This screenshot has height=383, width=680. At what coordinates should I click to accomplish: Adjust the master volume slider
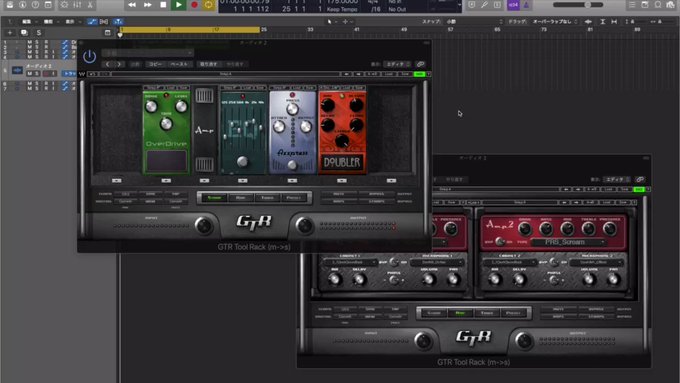click(578, 4)
